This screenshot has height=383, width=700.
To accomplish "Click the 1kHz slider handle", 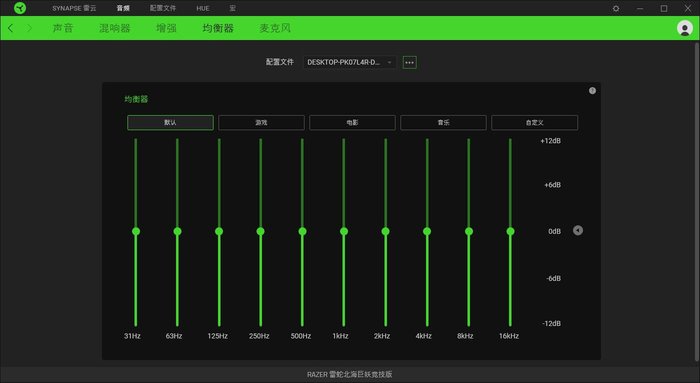I will pos(344,231).
